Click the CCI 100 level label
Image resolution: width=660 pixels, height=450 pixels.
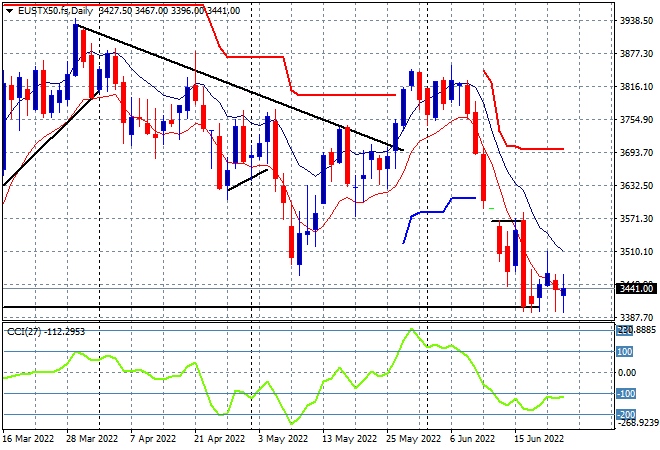[625, 351]
